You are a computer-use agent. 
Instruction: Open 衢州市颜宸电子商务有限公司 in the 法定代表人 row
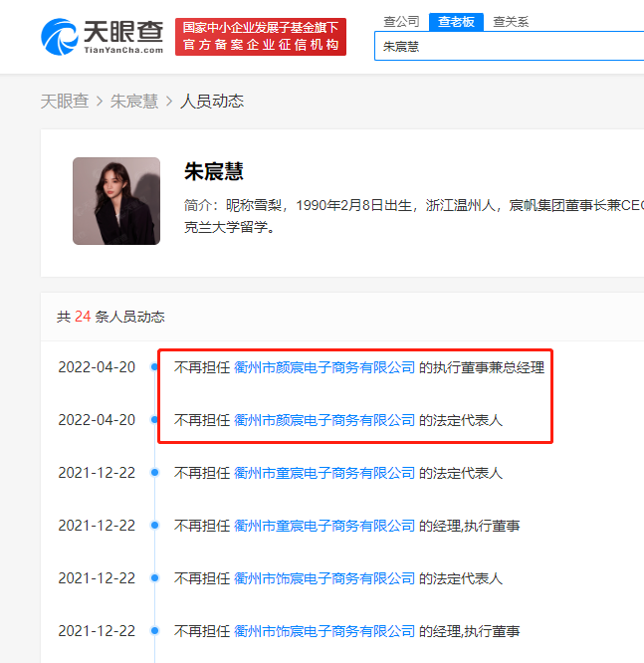[324, 420]
